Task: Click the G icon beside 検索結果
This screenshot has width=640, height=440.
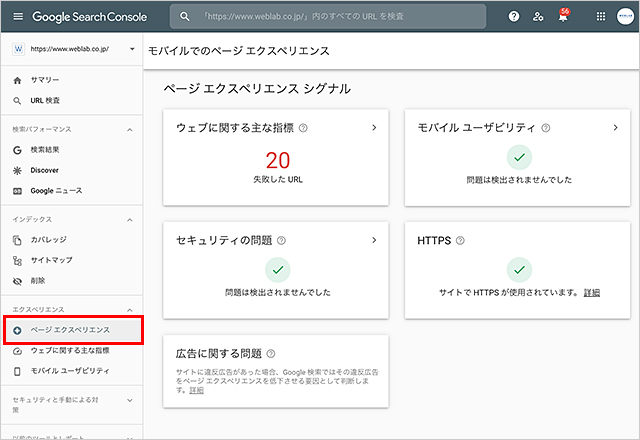Action: (17, 150)
